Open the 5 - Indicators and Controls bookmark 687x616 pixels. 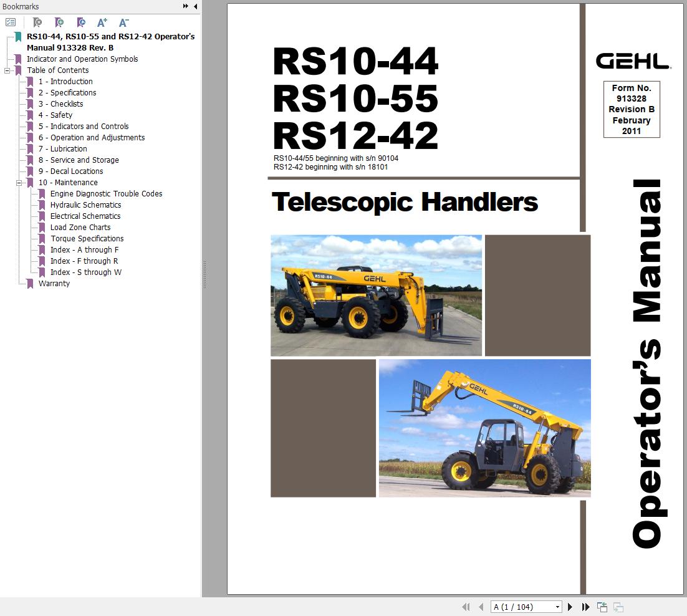84,126
